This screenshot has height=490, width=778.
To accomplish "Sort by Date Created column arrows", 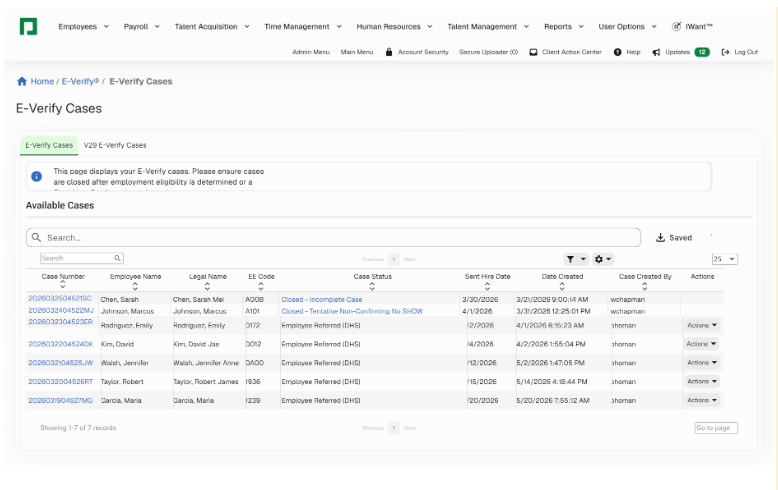I will [562, 286].
